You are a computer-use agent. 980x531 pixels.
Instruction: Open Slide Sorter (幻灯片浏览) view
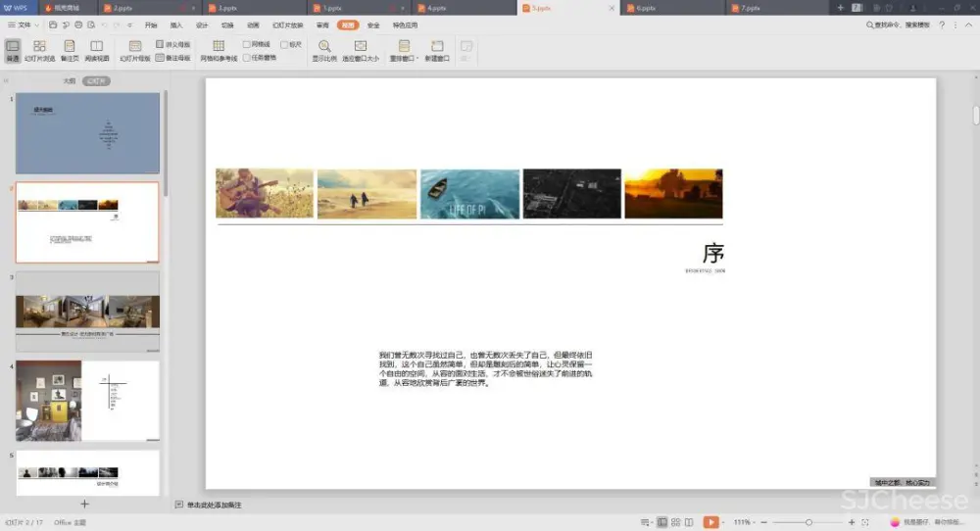[39, 51]
